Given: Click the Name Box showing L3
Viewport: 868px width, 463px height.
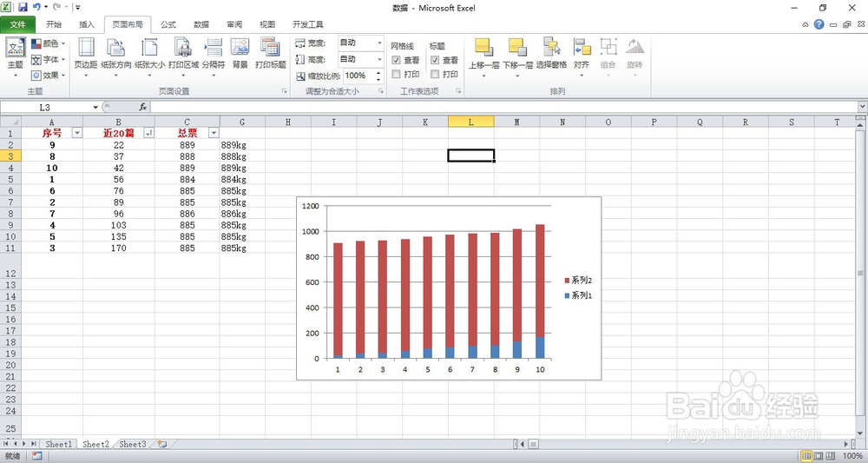Looking at the screenshot, I should tap(45, 107).
